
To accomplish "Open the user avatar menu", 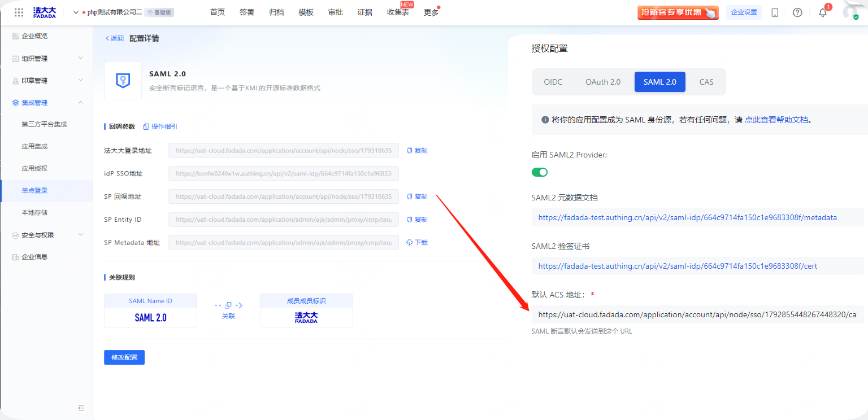I will pos(850,12).
